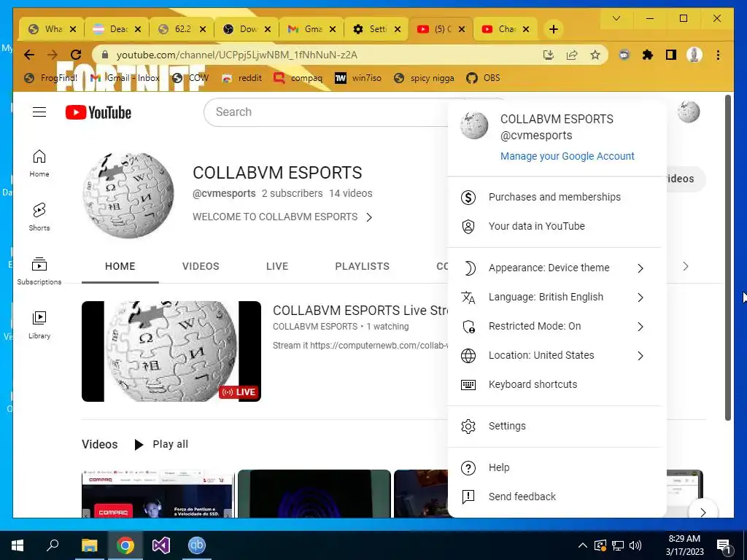Open Windows Start menu

[x=18, y=545]
